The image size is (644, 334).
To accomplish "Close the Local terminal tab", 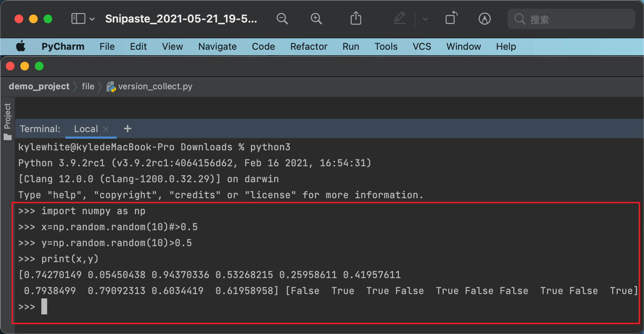I will pos(106,129).
